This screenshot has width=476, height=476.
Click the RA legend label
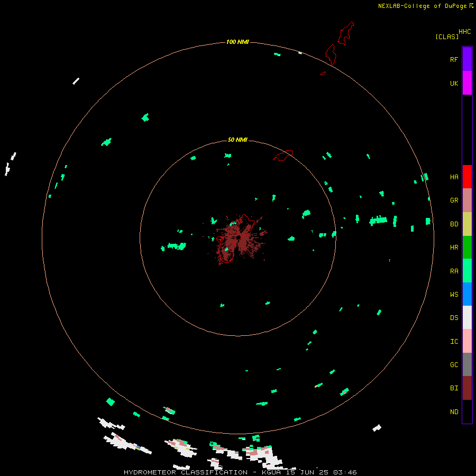[x=454, y=271]
